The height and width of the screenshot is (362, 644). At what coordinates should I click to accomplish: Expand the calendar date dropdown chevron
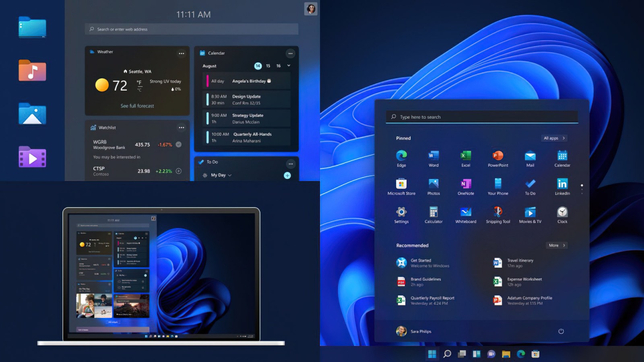pyautogui.click(x=289, y=66)
